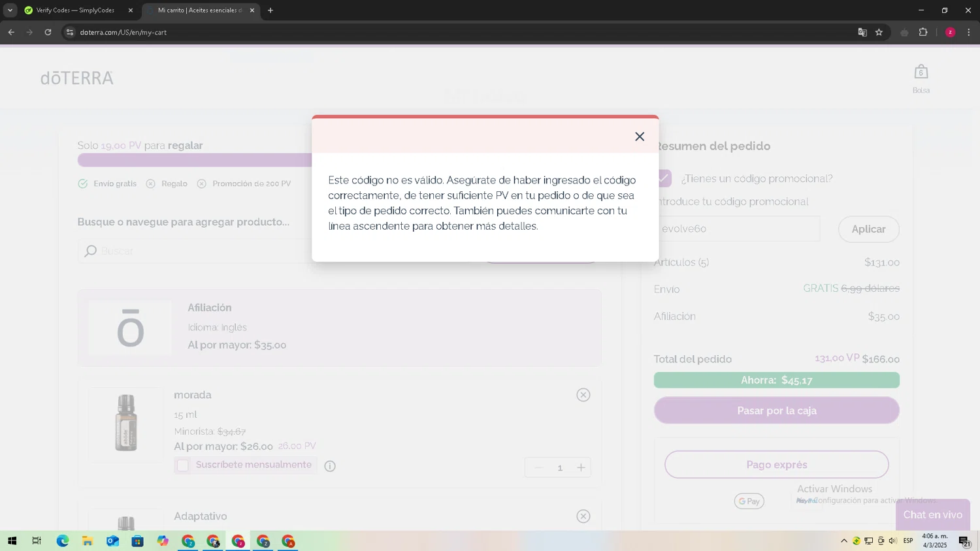The image size is (980, 551).
Task: Click the GRATIS shipping text
Action: (x=821, y=289)
